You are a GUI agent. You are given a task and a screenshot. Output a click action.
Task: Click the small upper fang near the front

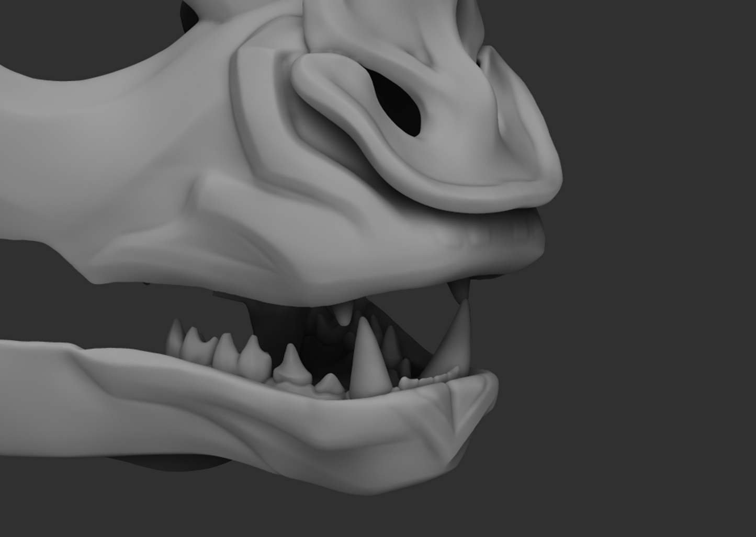[x=460, y=290]
